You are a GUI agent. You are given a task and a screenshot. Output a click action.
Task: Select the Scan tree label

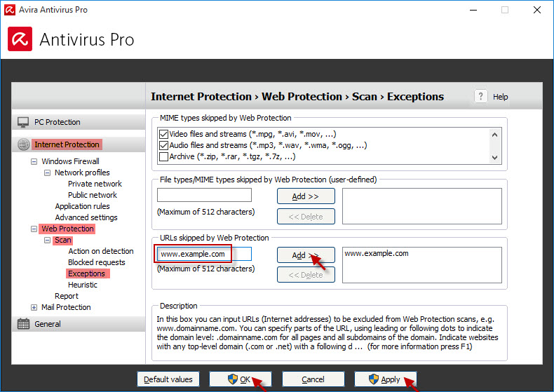pos(63,240)
